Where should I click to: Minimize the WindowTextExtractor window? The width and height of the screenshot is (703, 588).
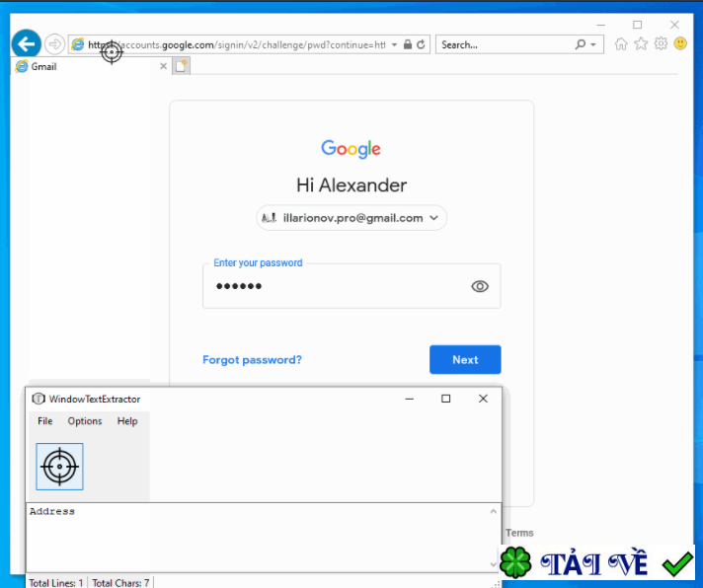410,399
